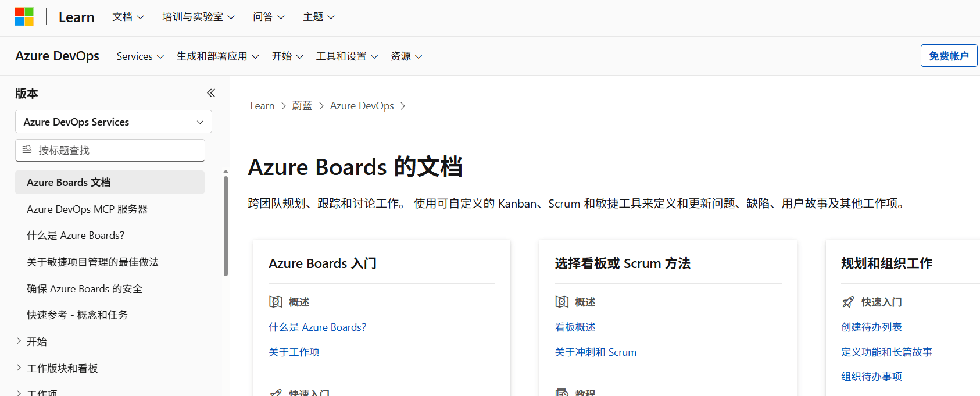The image size is (980, 396).
Task: Open the Services dropdown menu
Action: [140, 56]
